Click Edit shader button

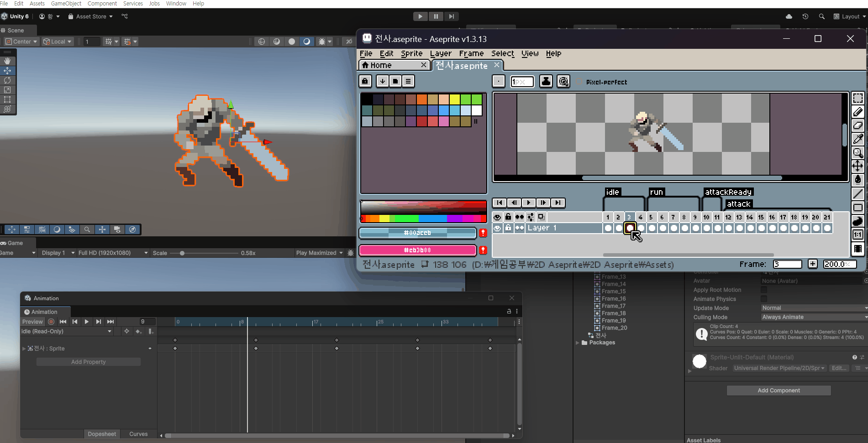[838, 368]
